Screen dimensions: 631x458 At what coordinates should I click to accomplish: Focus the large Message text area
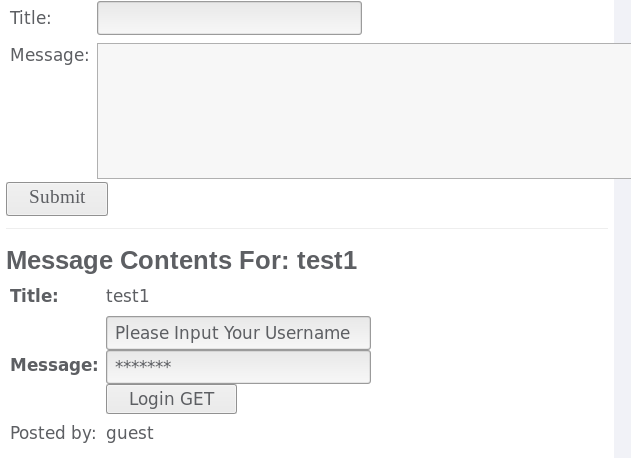pyautogui.click(x=363, y=110)
